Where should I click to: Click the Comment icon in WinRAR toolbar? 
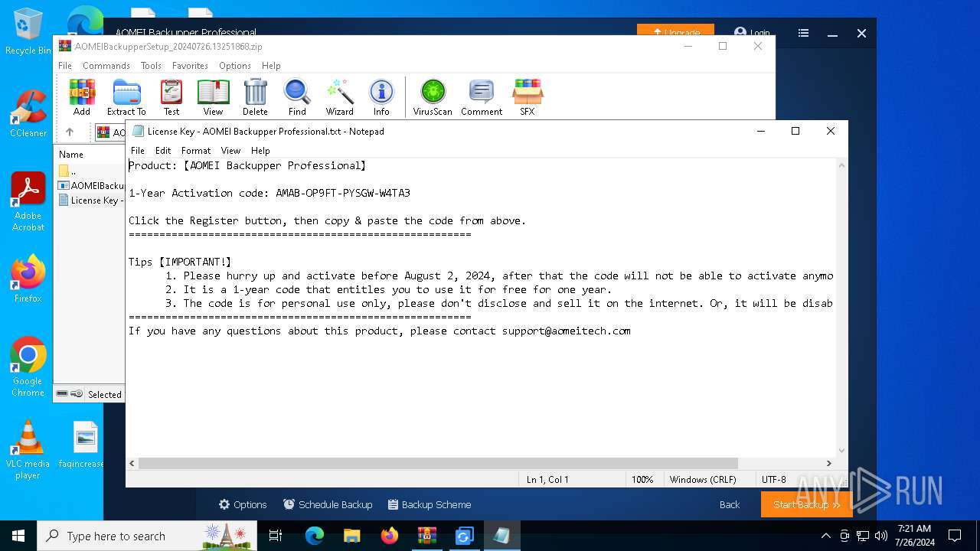[482, 97]
